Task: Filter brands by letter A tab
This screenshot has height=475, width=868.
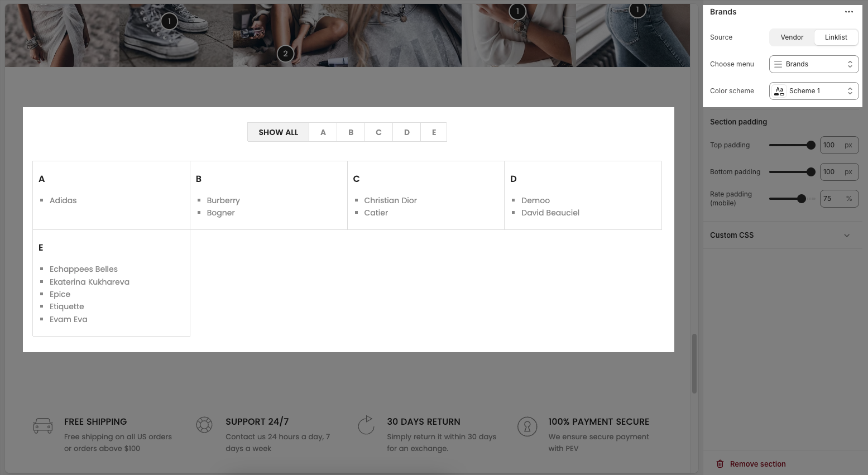Action: tap(323, 132)
